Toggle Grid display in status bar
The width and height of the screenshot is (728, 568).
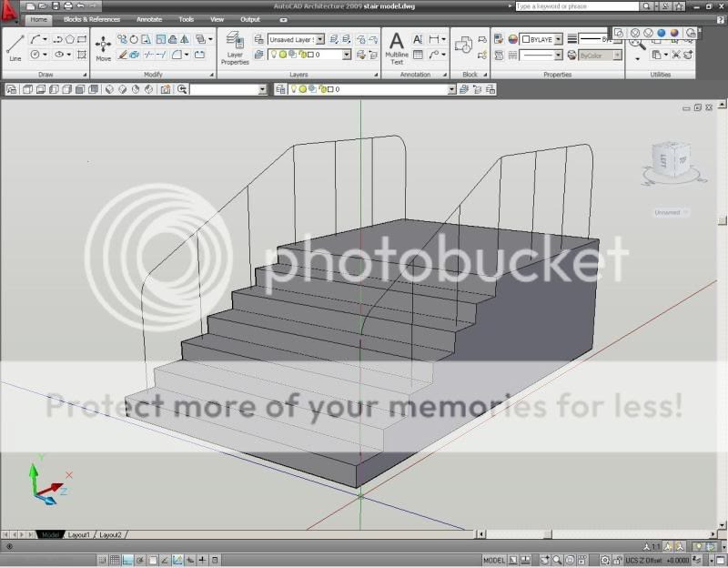tap(115, 560)
